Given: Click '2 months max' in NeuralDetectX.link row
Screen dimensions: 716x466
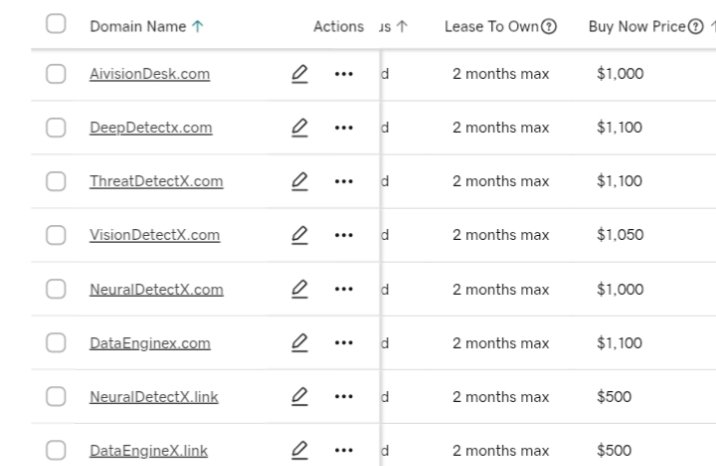Looking at the screenshot, I should 501,397.
